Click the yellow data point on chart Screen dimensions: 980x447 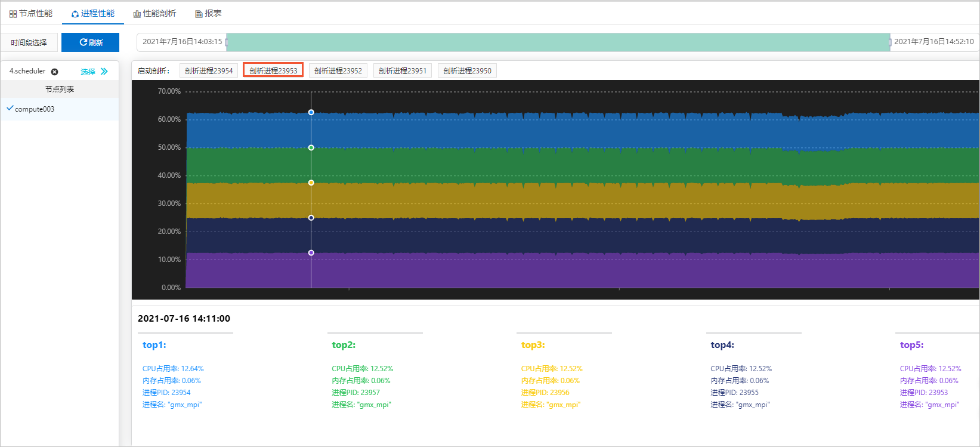pos(311,183)
